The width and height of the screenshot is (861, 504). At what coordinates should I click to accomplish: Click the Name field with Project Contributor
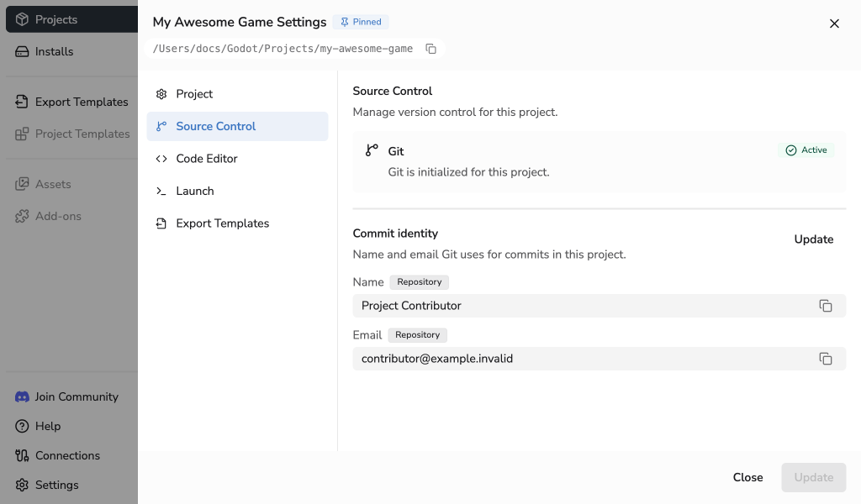pyautogui.click(x=599, y=306)
